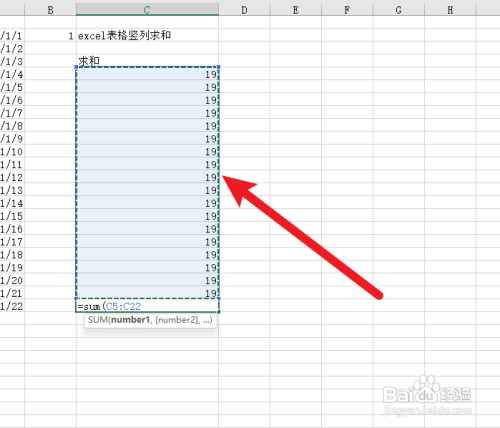Select the 19 cell in the /1/5 row

pyautogui.click(x=147, y=87)
